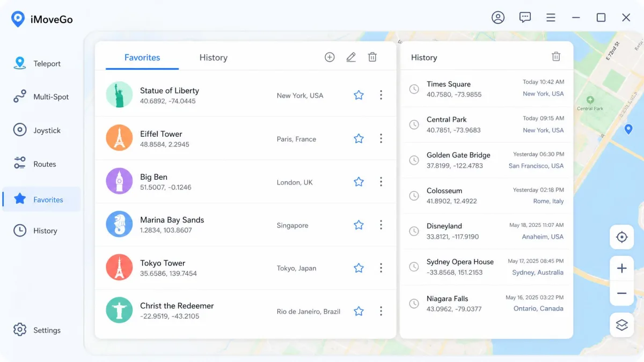Open more options for Statue of Liberty

380,95
